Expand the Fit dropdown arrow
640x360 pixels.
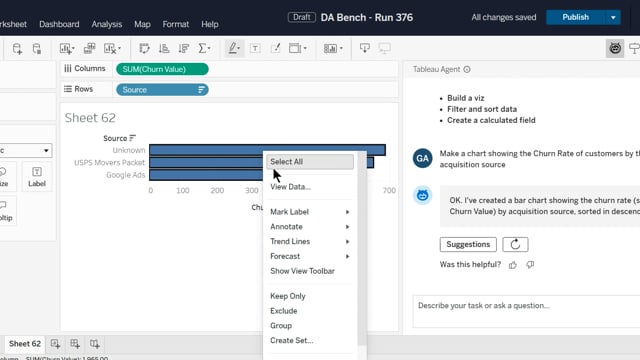(305, 49)
